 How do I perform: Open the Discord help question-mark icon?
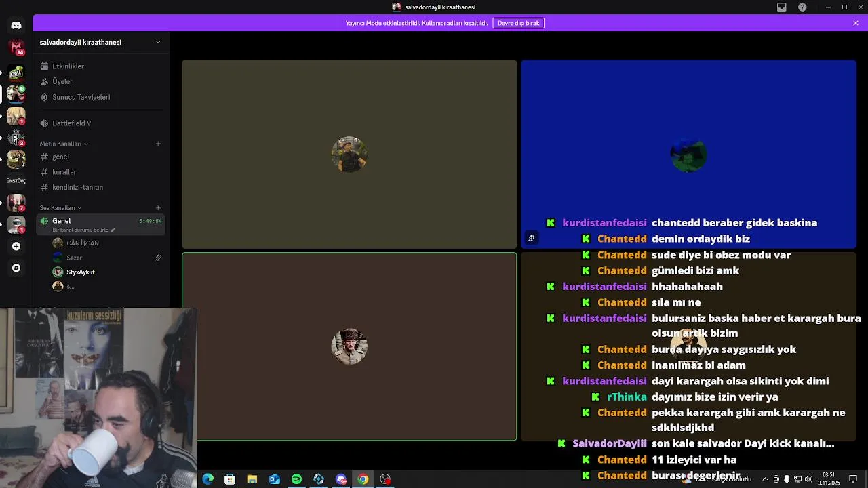pos(803,7)
